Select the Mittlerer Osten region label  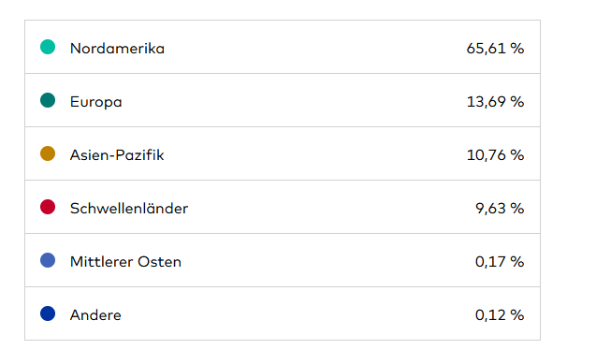[x=125, y=262]
